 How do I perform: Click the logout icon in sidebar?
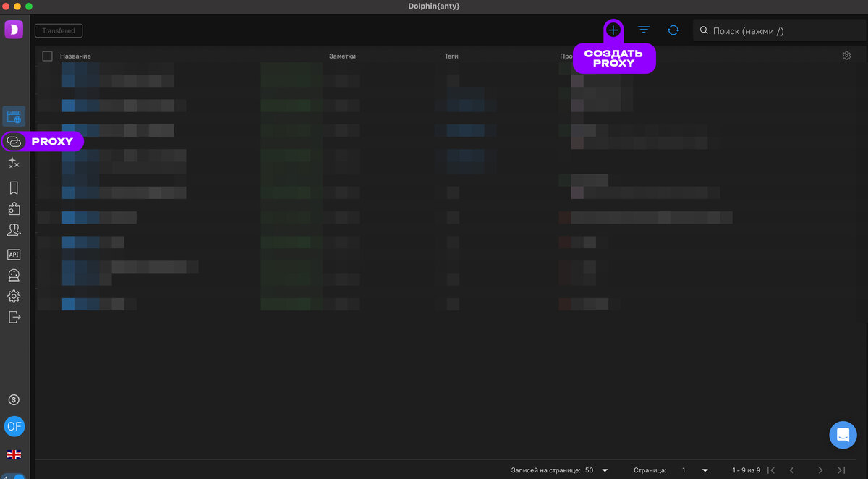pyautogui.click(x=14, y=317)
